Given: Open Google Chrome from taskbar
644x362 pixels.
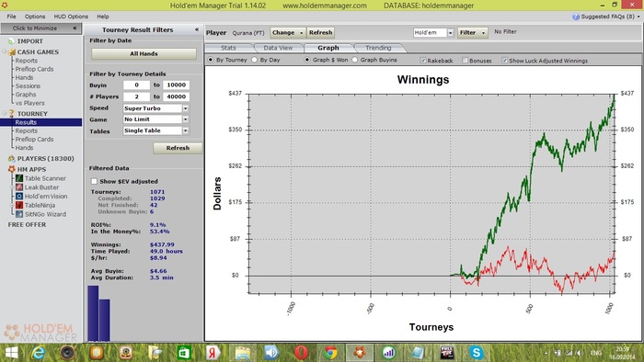Looking at the screenshot, I should [x=330, y=353].
